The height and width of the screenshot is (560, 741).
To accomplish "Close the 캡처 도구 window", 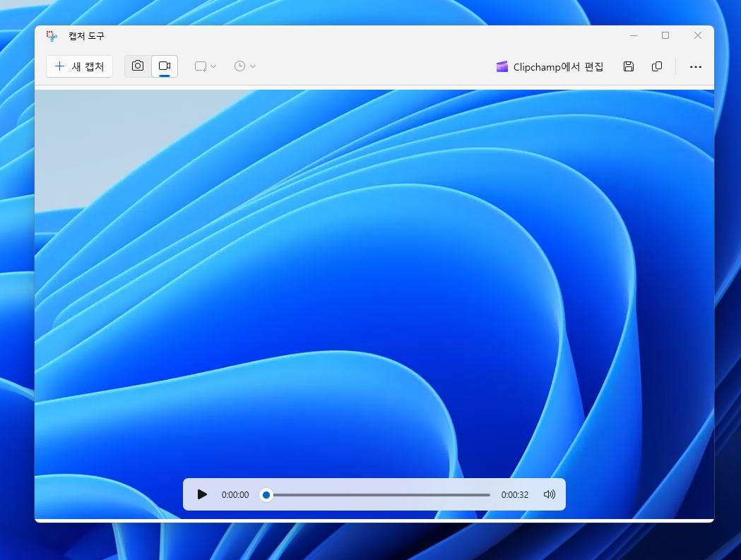I will pyautogui.click(x=697, y=35).
